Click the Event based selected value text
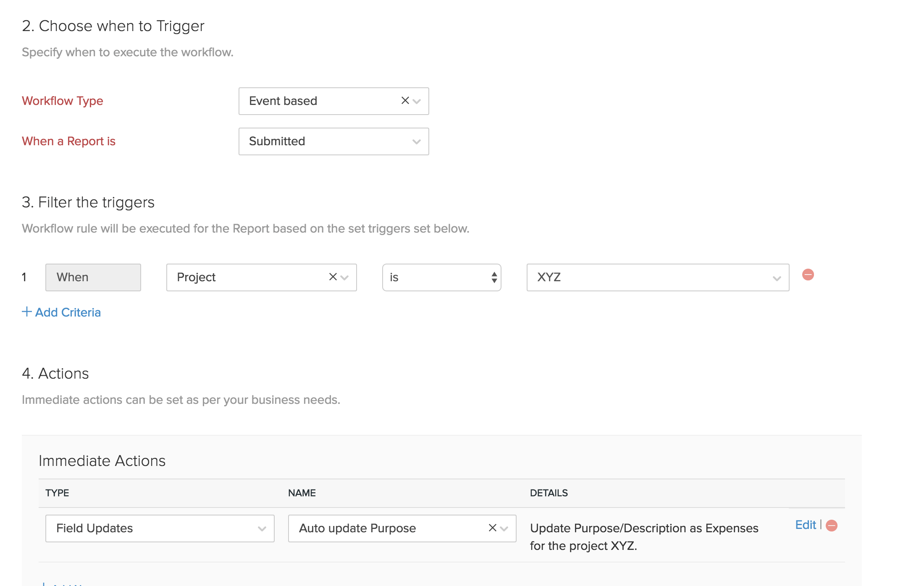Image resolution: width=924 pixels, height=586 pixels. coord(283,101)
